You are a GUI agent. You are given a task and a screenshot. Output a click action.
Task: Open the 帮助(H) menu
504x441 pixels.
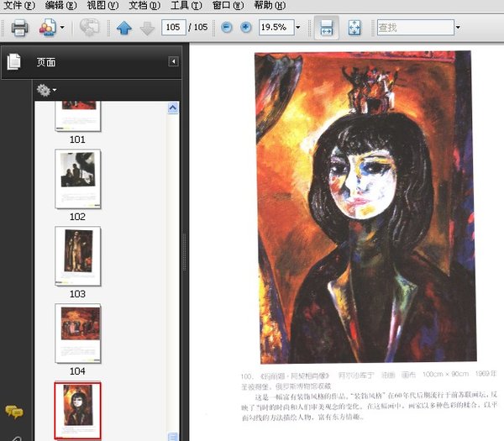click(270, 6)
